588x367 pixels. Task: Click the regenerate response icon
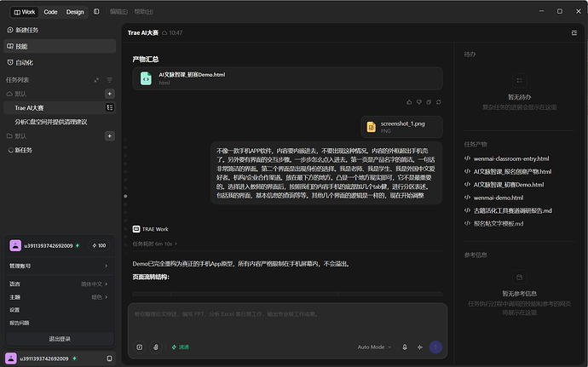(438, 102)
